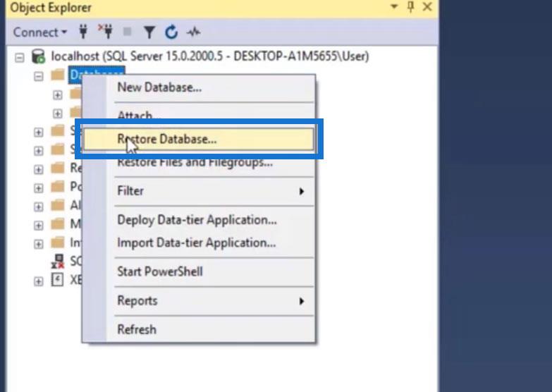Open the Activity Monitor pulse icon
The height and width of the screenshot is (392, 552).
(x=194, y=32)
